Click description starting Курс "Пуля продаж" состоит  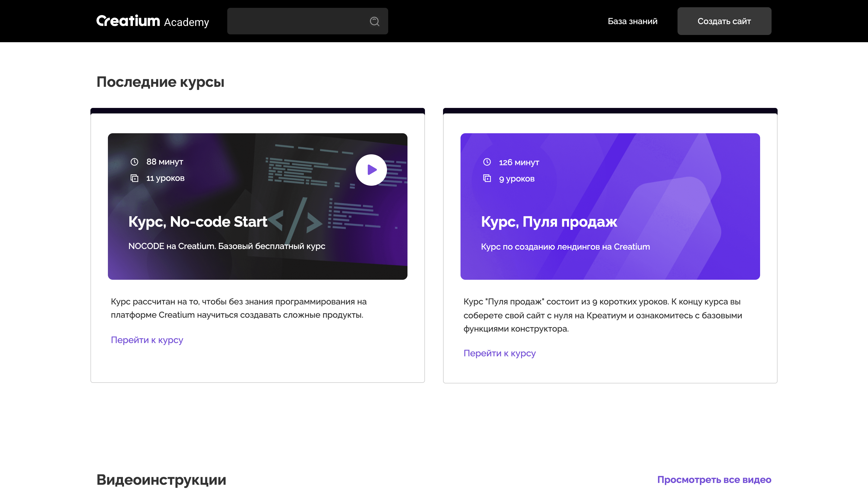coord(602,315)
